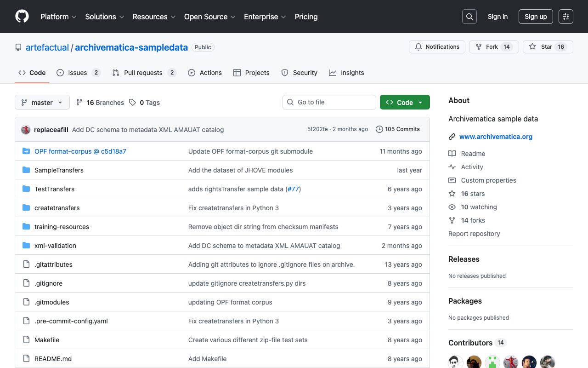Click the www.archivematica.org link
Viewport: 588px width, 368px height.
[x=496, y=137]
